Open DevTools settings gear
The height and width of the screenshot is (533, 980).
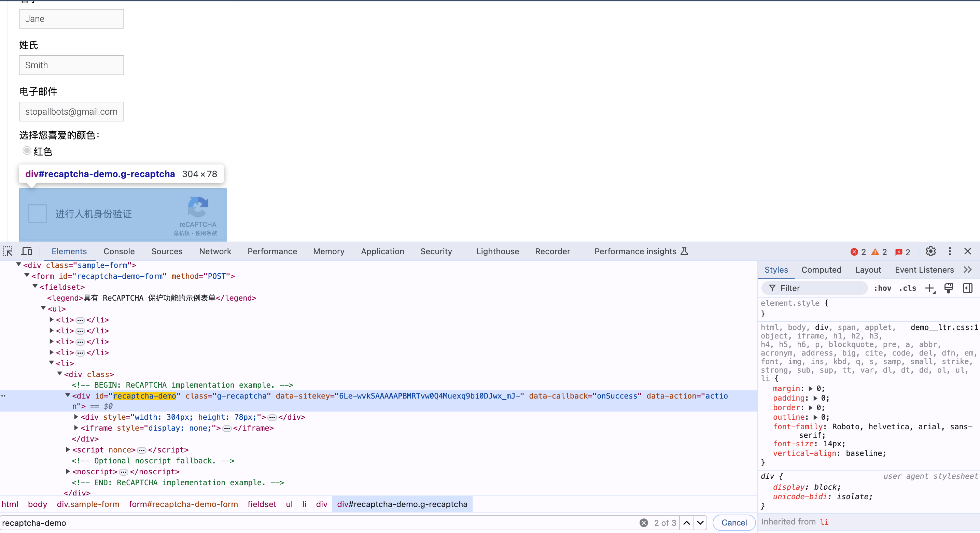point(930,251)
